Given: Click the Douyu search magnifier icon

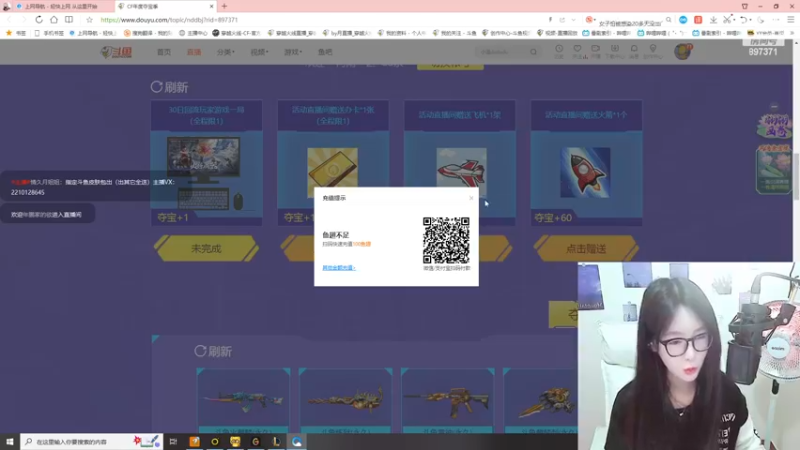Looking at the screenshot, I should [533, 52].
